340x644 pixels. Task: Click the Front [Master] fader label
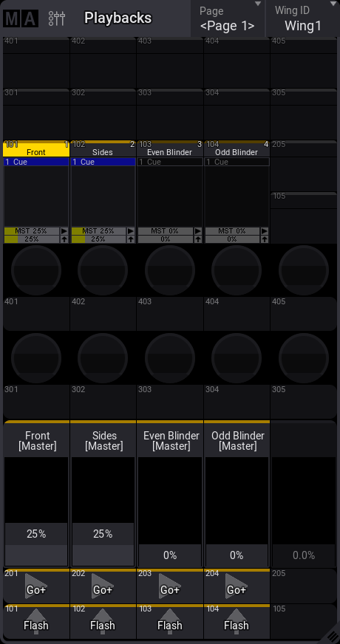click(37, 440)
